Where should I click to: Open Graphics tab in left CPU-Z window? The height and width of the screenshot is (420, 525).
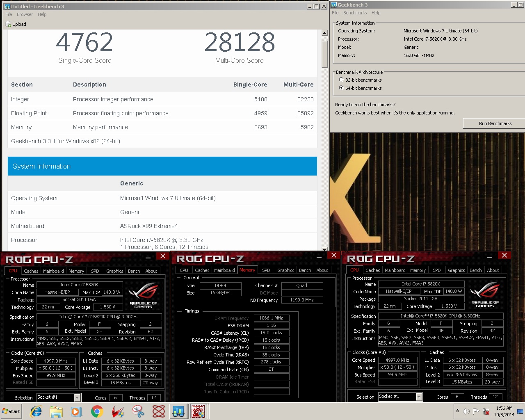[x=114, y=271]
